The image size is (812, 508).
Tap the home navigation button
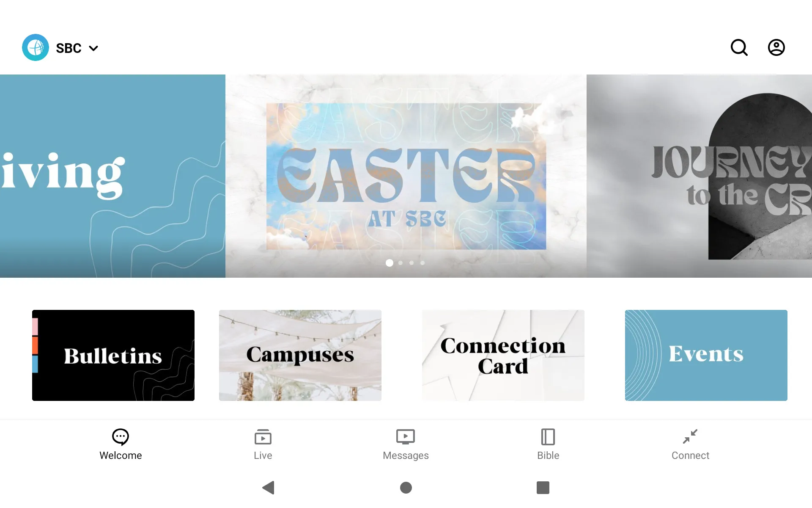click(x=406, y=488)
